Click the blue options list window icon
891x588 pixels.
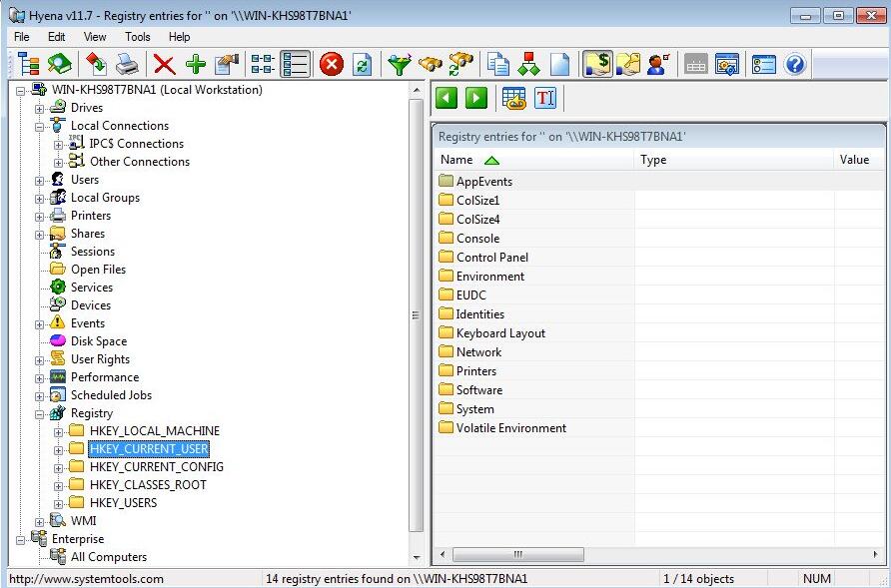(x=764, y=64)
